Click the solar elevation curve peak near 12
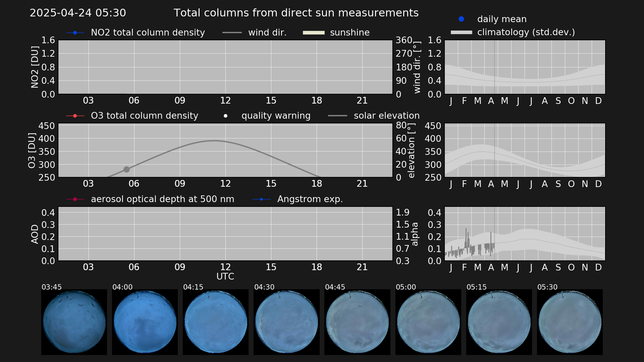This screenshot has height=362, width=644. [214, 141]
